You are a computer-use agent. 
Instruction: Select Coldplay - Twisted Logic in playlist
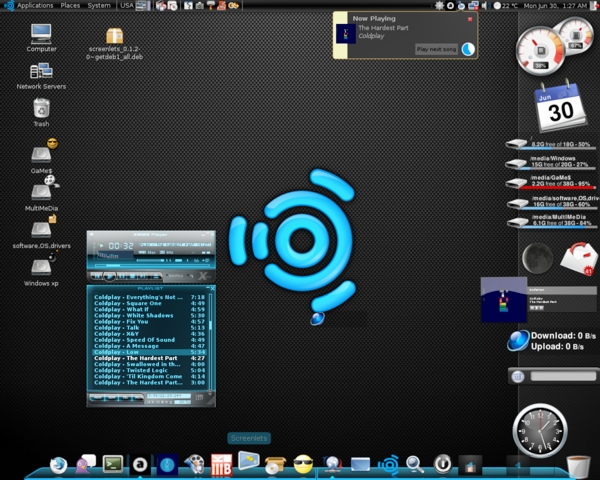[149, 371]
